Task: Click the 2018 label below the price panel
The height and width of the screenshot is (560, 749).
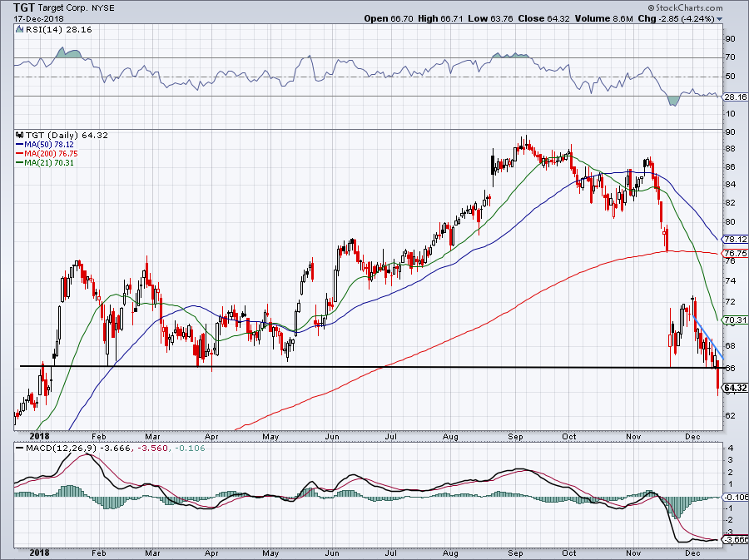Action: [39, 436]
